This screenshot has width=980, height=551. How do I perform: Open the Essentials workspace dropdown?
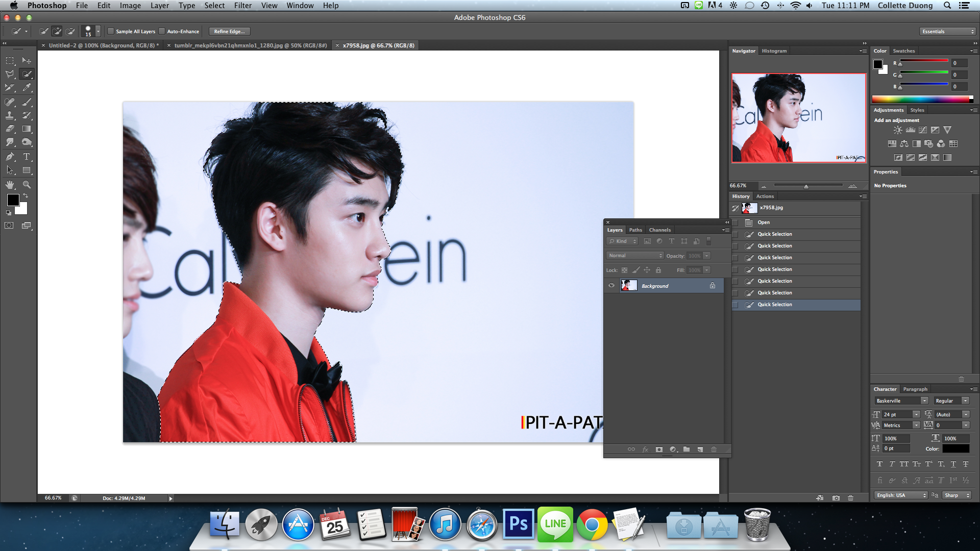(x=948, y=32)
